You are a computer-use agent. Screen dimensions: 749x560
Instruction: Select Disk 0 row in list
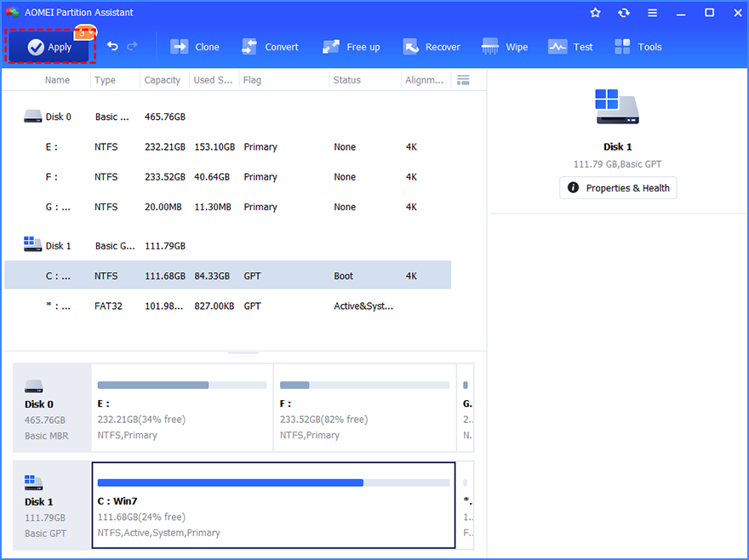pyautogui.click(x=228, y=117)
